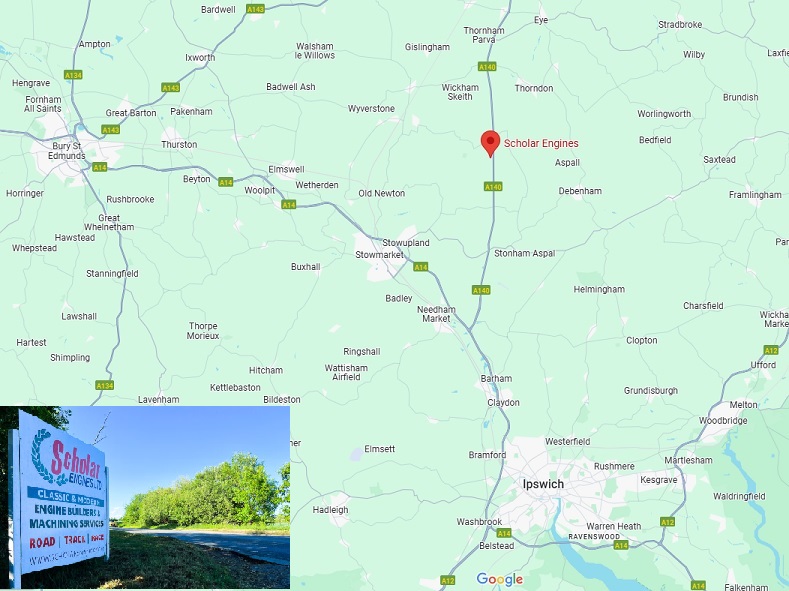Click the A140 road shield near Thorndon
The image size is (789, 591).
coord(487,67)
